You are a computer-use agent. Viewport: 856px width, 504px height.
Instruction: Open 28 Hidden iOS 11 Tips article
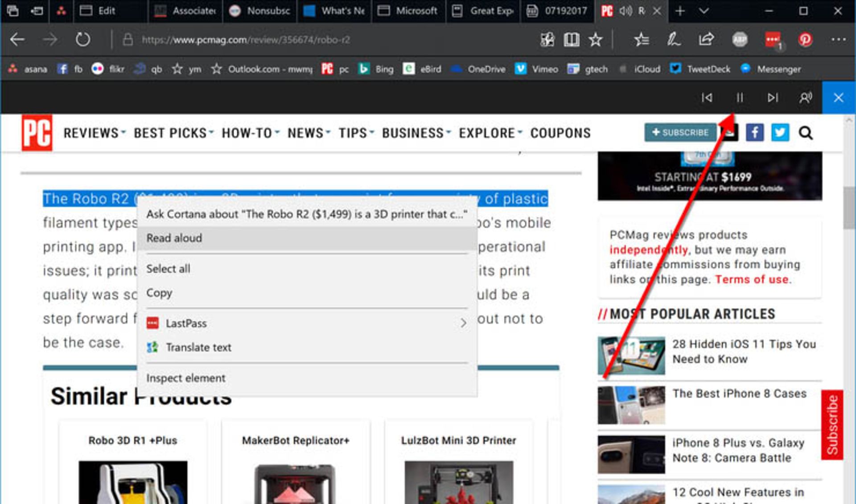pos(744,351)
